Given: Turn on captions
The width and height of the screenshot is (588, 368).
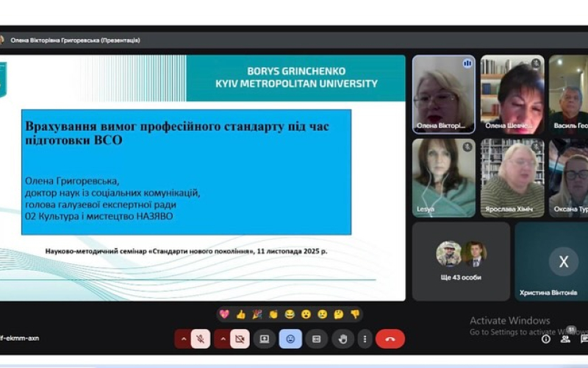Looking at the screenshot, I should click(x=317, y=339).
